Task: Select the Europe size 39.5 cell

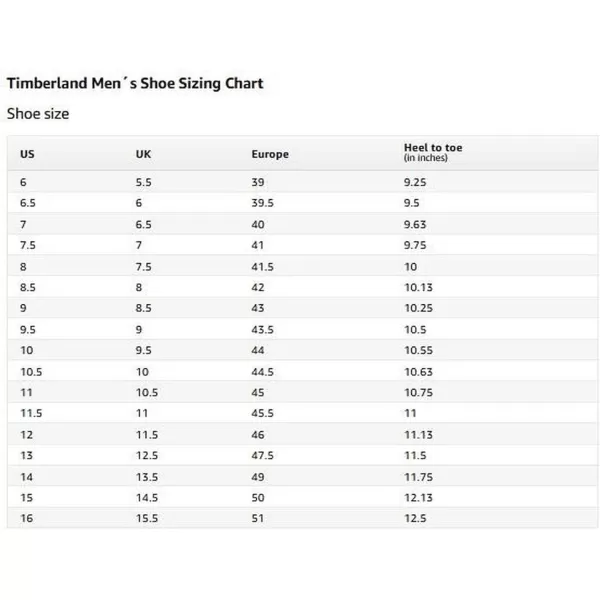Action: 262,203
